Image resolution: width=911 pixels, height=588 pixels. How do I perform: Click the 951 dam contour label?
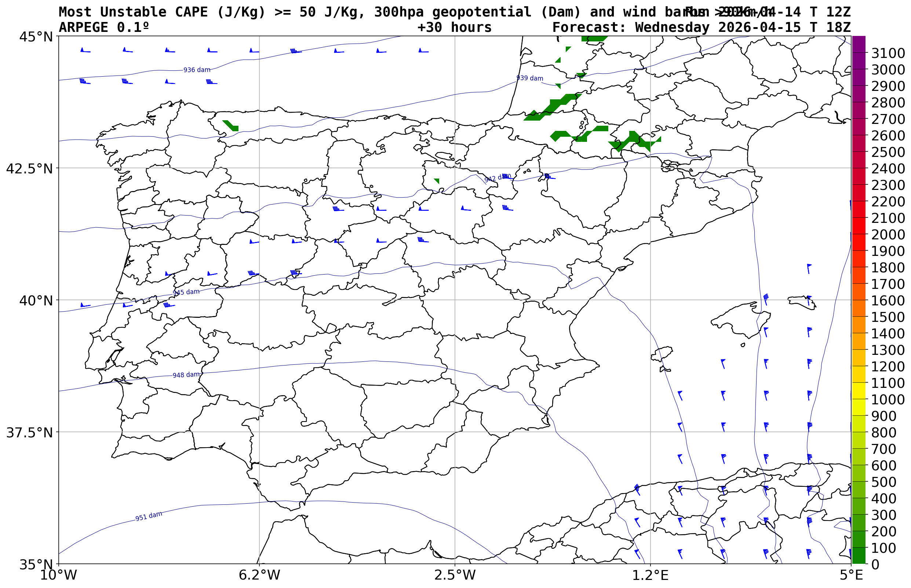149,516
